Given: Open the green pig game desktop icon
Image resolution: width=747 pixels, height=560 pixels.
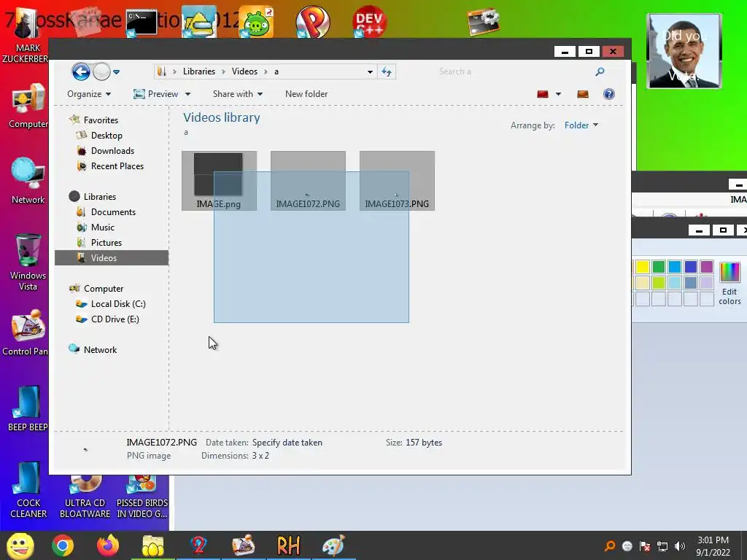Looking at the screenshot, I should pos(256,22).
